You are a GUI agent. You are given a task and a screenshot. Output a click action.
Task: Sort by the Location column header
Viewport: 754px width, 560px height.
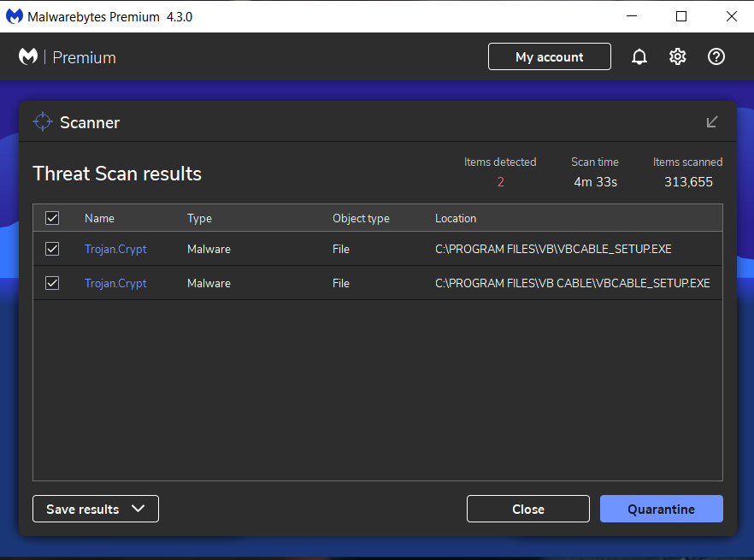pos(456,219)
